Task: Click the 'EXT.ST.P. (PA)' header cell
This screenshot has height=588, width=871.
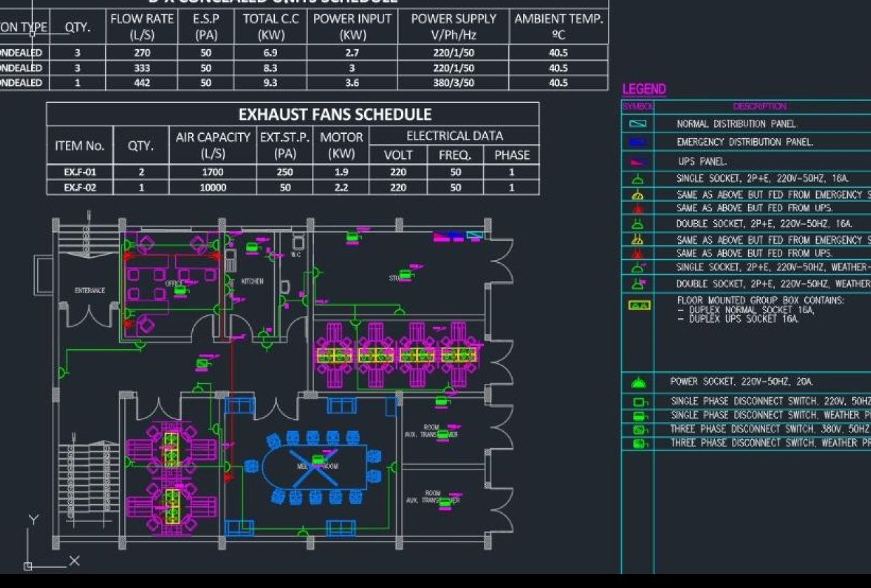Action: [x=285, y=145]
